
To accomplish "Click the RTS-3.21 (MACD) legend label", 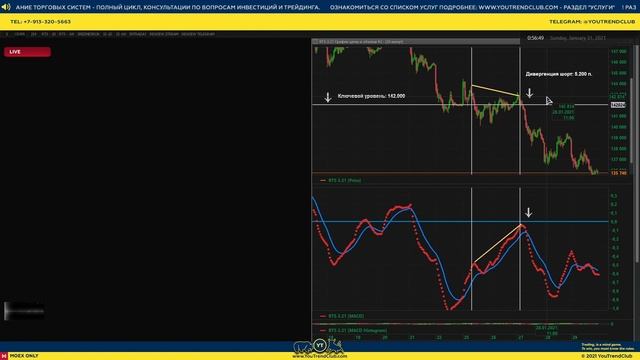I will pyautogui.click(x=346, y=316).
